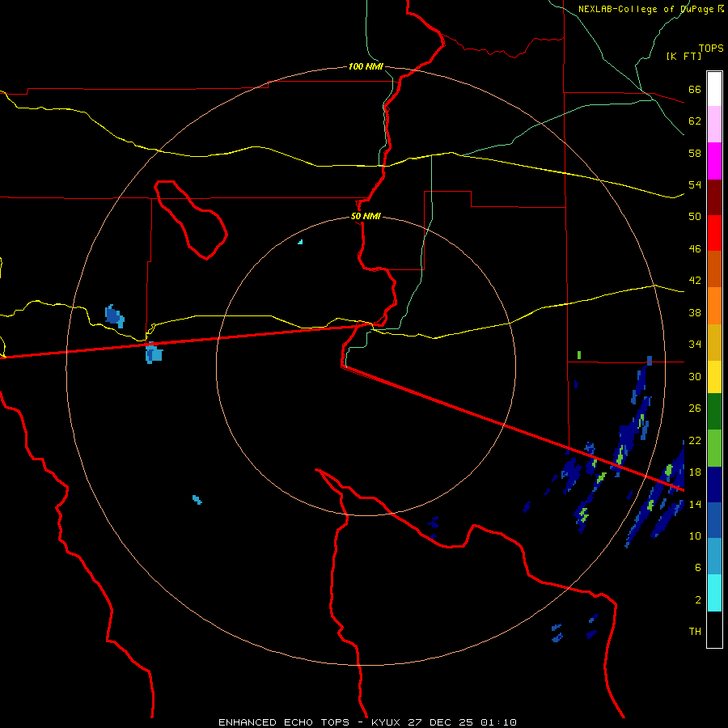Pick the yellow legend color block
This screenshot has height=728, width=728.
click(x=714, y=377)
